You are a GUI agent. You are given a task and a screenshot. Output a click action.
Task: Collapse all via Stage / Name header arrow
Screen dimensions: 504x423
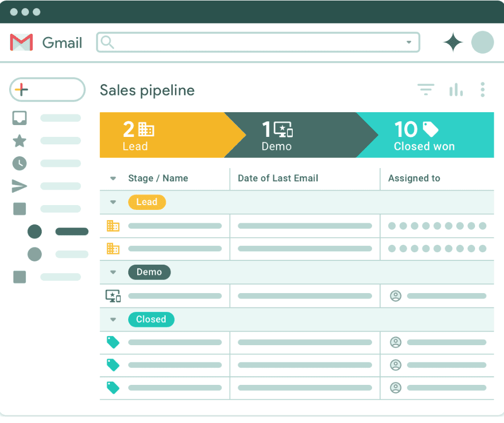coord(113,178)
